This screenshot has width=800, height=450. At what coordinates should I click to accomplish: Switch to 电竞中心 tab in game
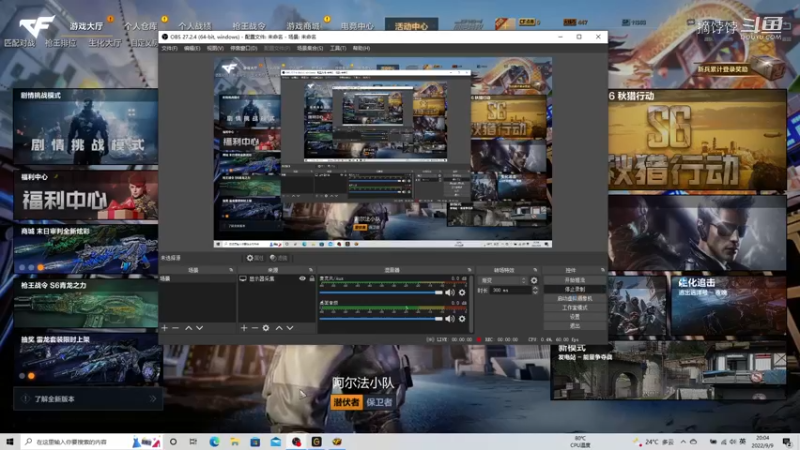(357, 26)
